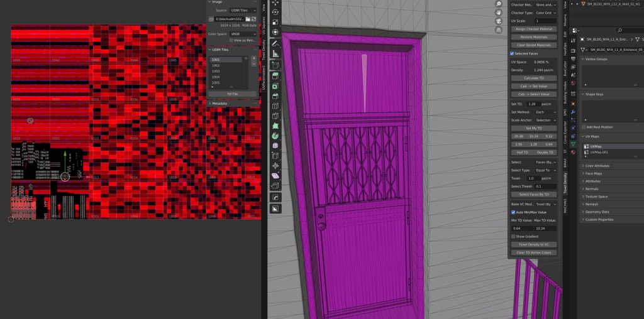Disable Auto Min/Max Value checkbox
Image resolution: width=644 pixels, height=319 pixels.
(x=513, y=212)
